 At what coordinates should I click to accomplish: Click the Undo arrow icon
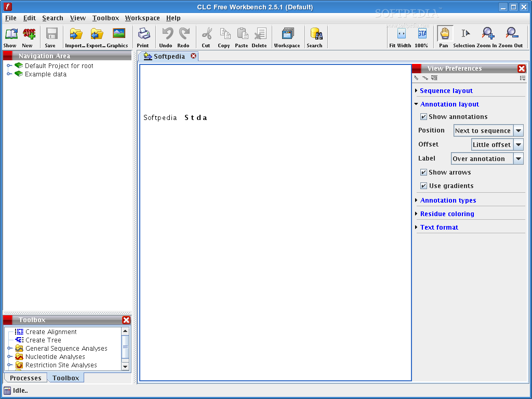(168, 34)
